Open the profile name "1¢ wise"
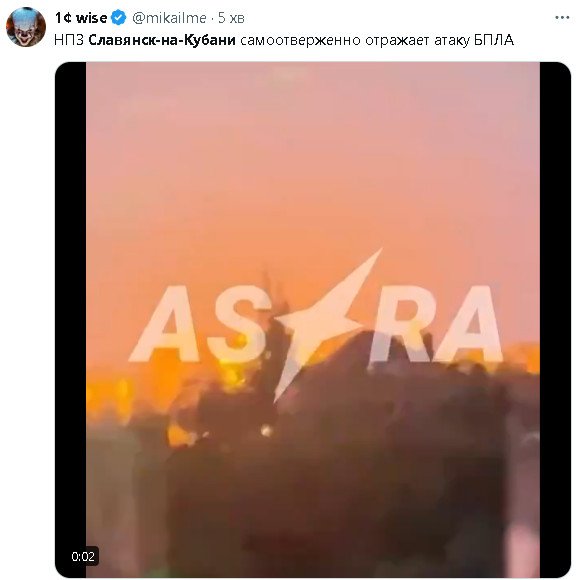This screenshot has height=580, width=582. pos(81,18)
